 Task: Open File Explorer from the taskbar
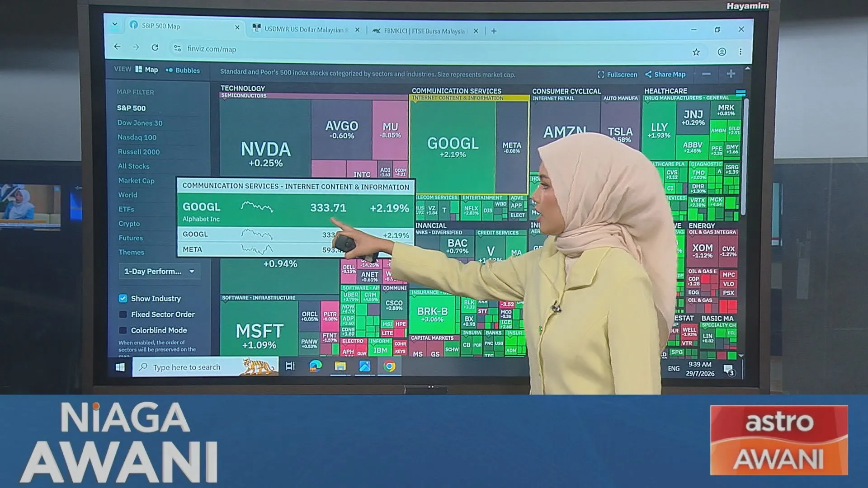click(340, 366)
